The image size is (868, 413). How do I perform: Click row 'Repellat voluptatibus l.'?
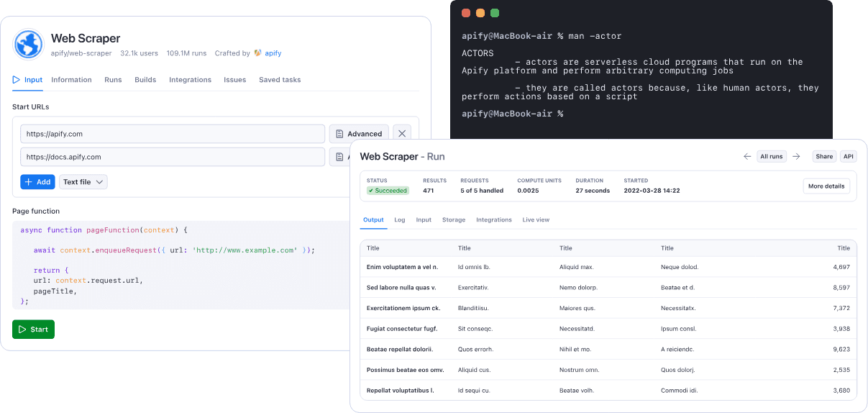[608, 390]
